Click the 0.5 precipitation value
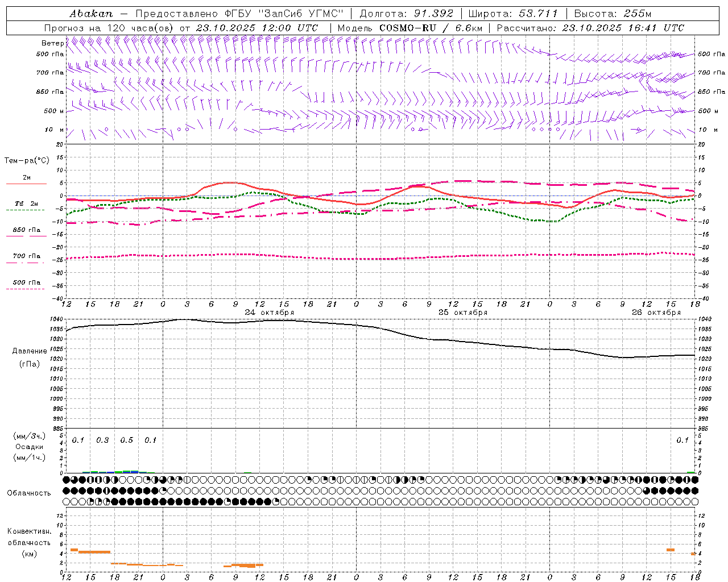This screenshot has width=728, height=582. click(126, 440)
